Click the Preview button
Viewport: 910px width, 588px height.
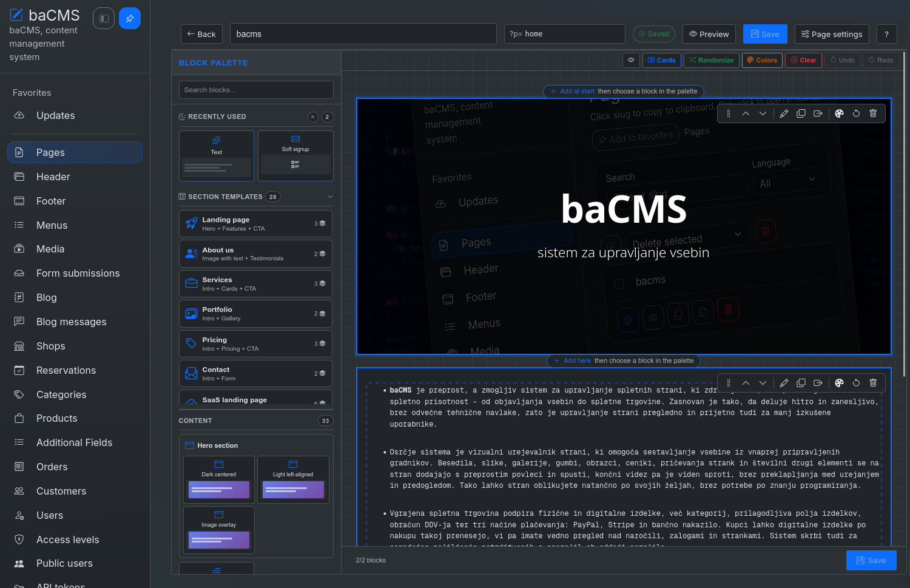coord(709,34)
